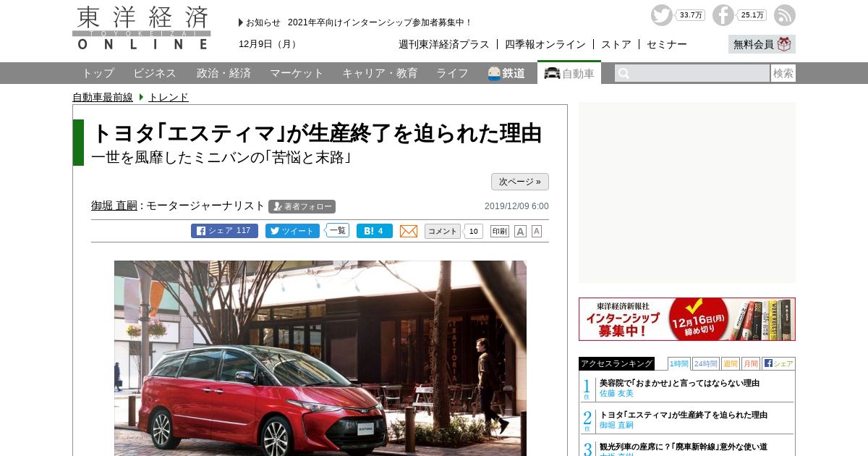Open the 2021年卒向けインターンシップ notice

pos(380,22)
